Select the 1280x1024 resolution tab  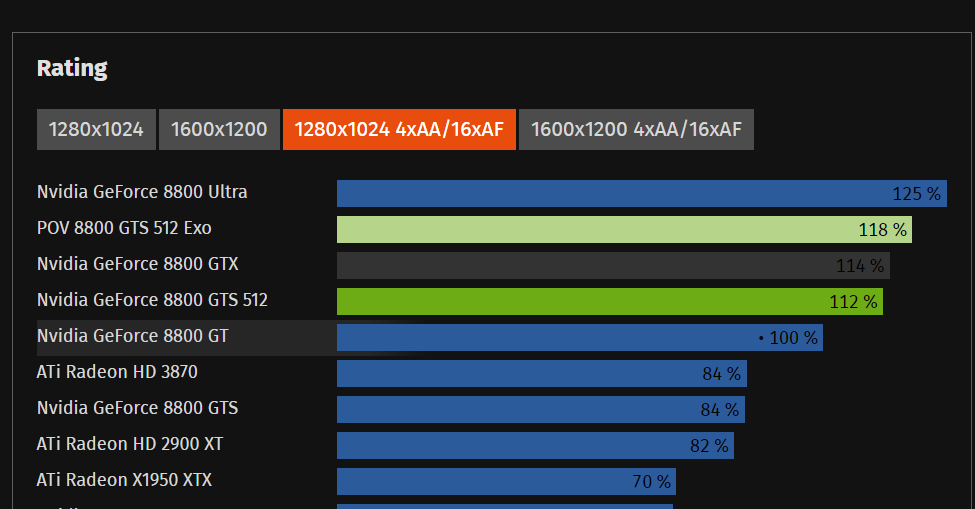pyautogui.click(x=96, y=129)
